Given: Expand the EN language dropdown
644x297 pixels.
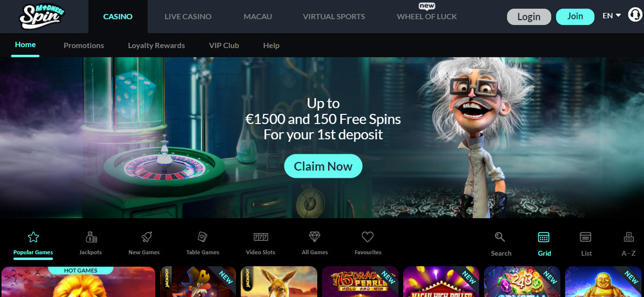Looking at the screenshot, I should click(x=612, y=16).
